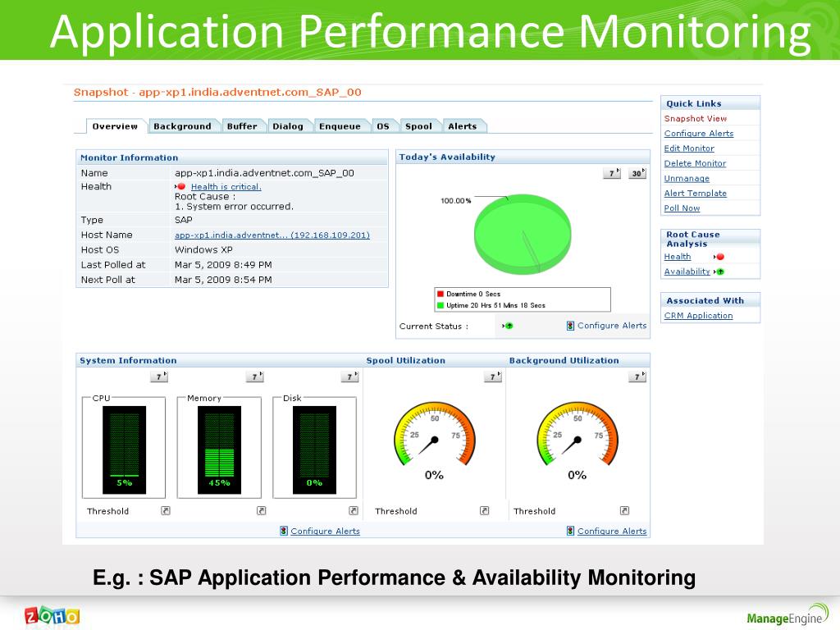
Task: Click Configure Alerts in Quick Links
Action: pyautogui.click(x=699, y=134)
